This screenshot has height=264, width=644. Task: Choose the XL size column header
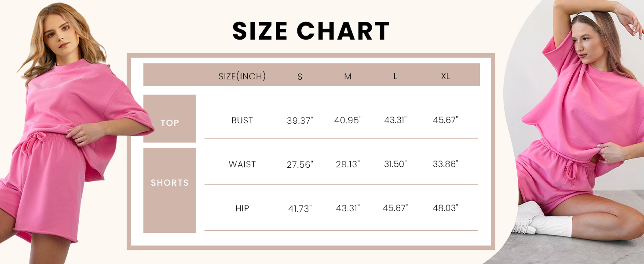[445, 76]
